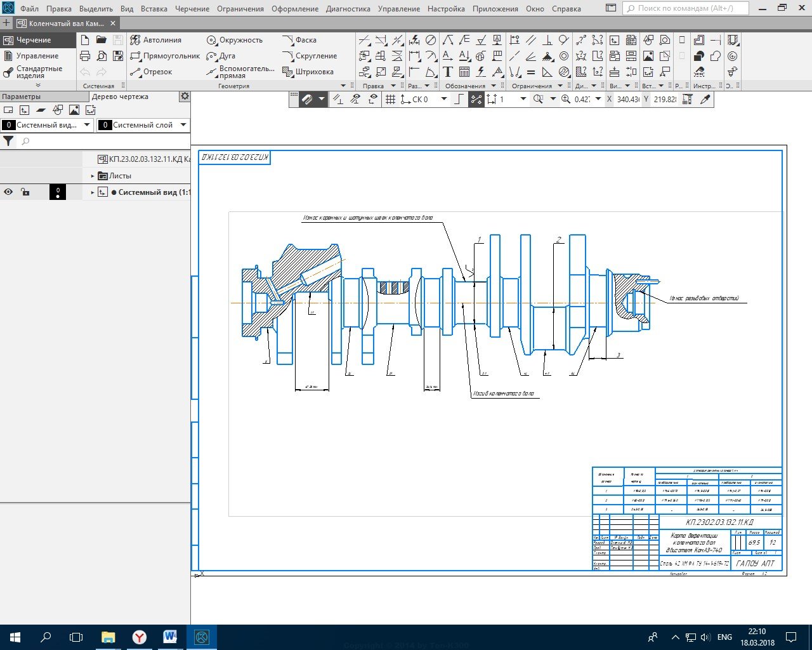The width and height of the screenshot is (812, 650).
Task: Toggle visibility eye of Системный вид
Action: coord(8,192)
